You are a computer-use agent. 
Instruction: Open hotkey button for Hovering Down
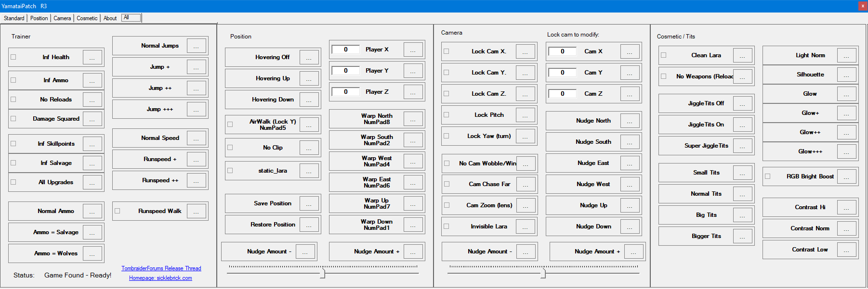click(x=309, y=100)
